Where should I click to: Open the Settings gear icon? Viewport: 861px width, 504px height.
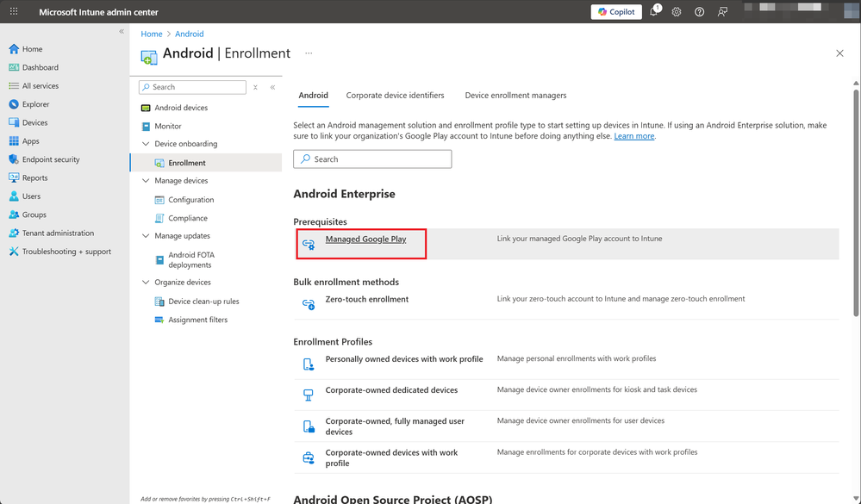[x=677, y=12]
